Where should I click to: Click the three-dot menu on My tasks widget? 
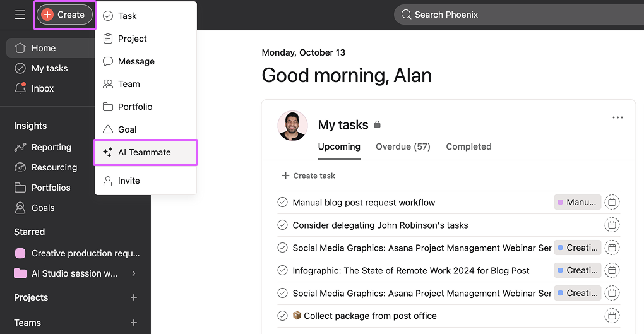617,117
